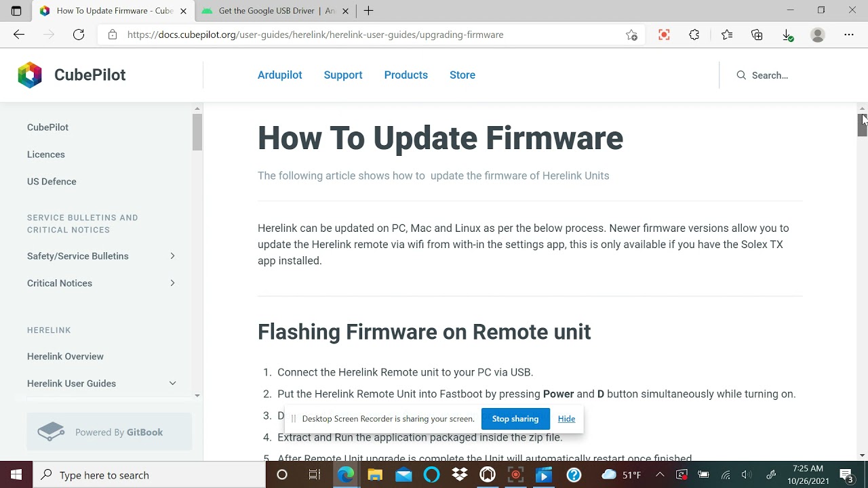Close the How To Update Firmware tab

click(183, 11)
